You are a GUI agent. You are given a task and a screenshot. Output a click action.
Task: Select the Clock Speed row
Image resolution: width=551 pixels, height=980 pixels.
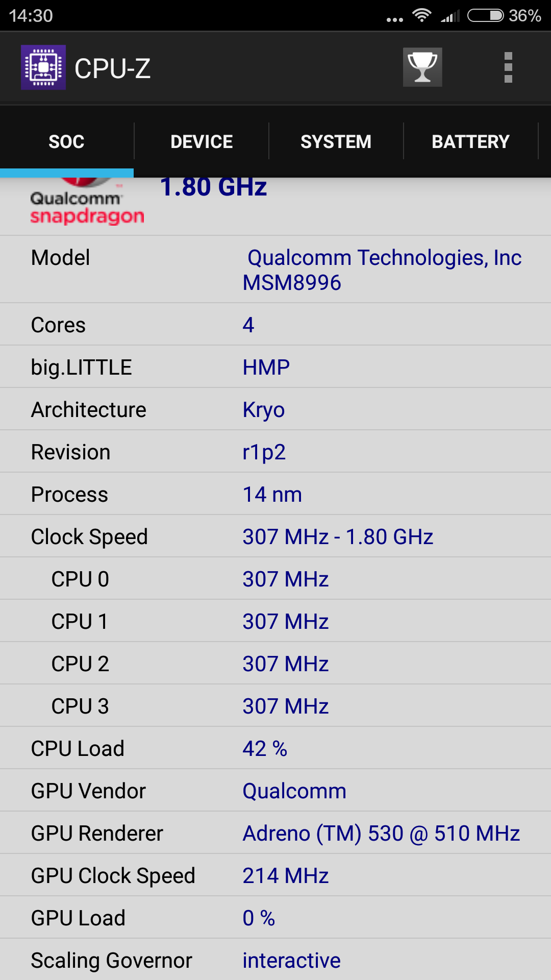pos(275,536)
